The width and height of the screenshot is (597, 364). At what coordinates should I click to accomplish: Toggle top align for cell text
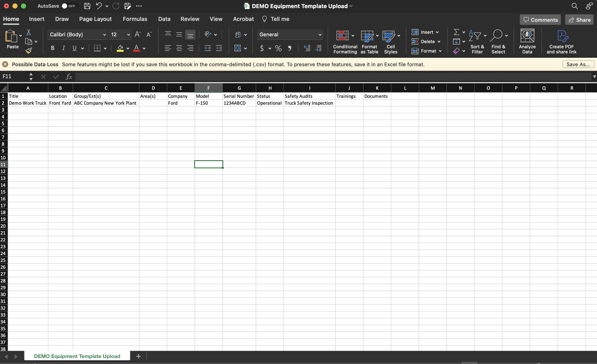[168, 34]
